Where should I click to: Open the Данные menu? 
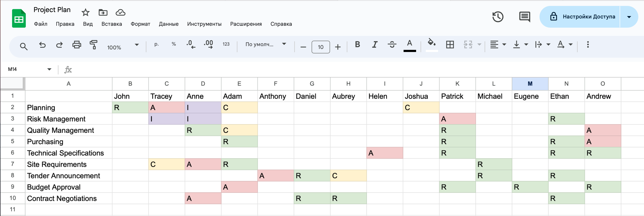(169, 24)
